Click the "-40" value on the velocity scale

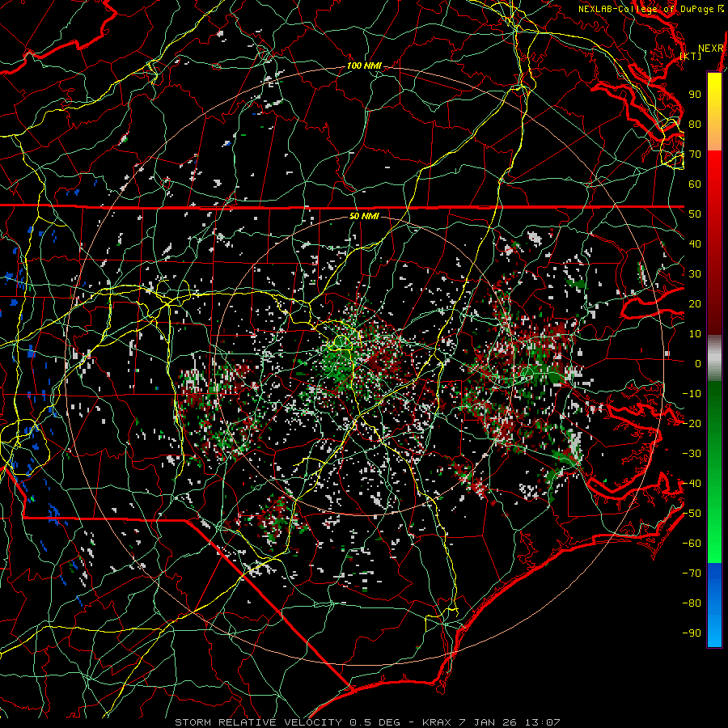pos(692,484)
